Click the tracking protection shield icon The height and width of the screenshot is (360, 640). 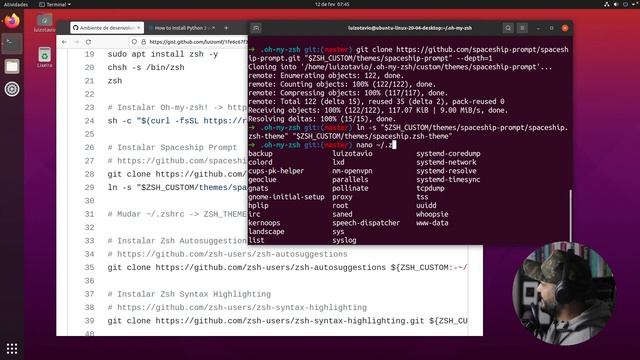click(x=134, y=42)
